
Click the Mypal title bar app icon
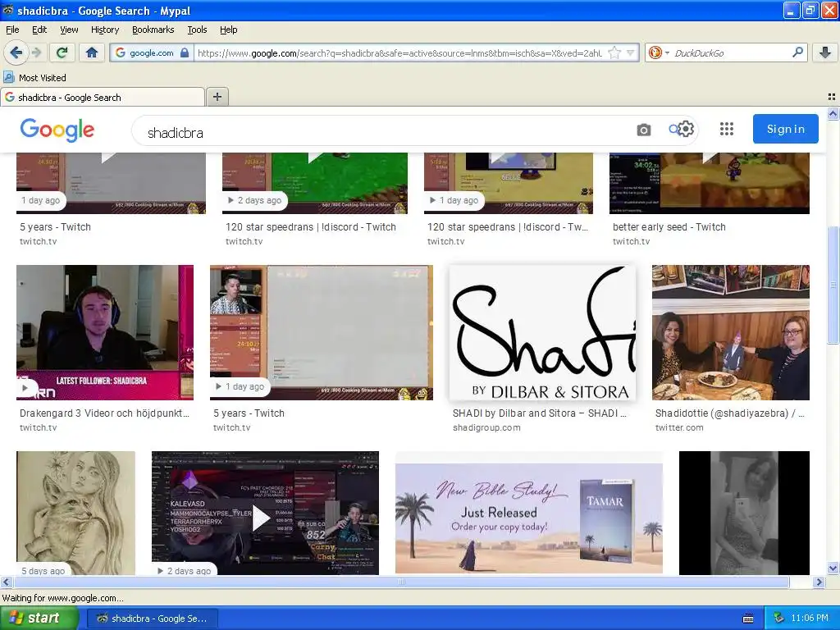(7, 10)
